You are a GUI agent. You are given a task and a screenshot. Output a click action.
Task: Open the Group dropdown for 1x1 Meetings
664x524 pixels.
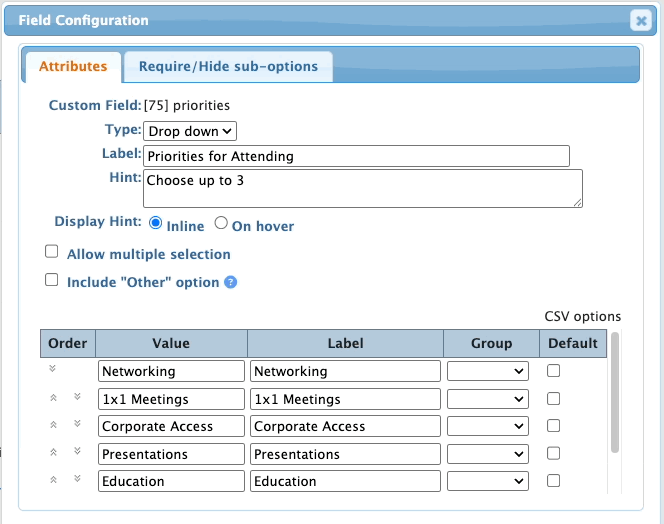pyautogui.click(x=488, y=399)
